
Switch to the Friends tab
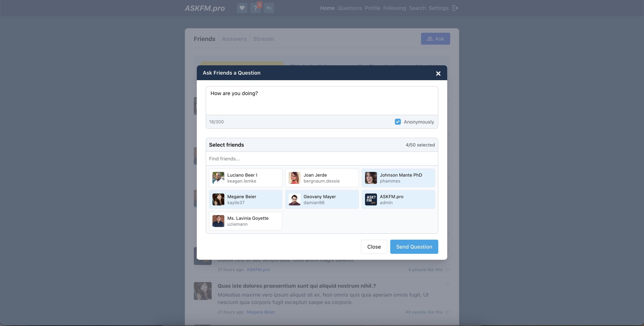pyautogui.click(x=204, y=39)
